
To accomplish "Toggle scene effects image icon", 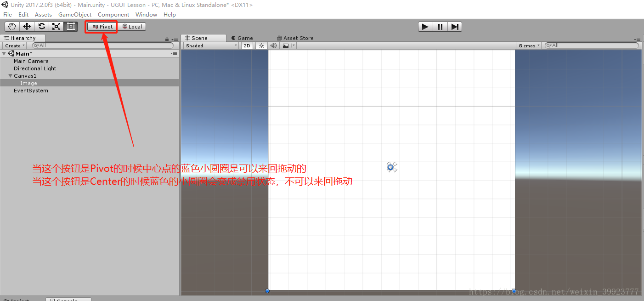I will pos(286,45).
